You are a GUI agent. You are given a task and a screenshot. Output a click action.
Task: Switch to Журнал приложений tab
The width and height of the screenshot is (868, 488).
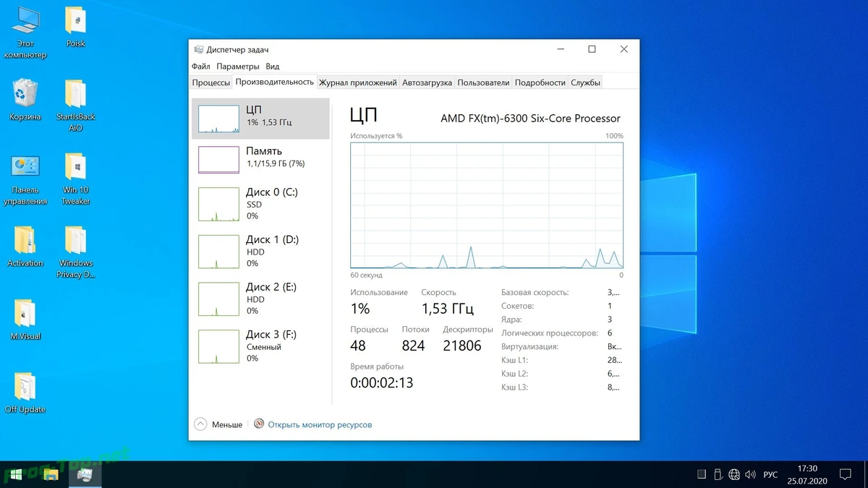(358, 82)
